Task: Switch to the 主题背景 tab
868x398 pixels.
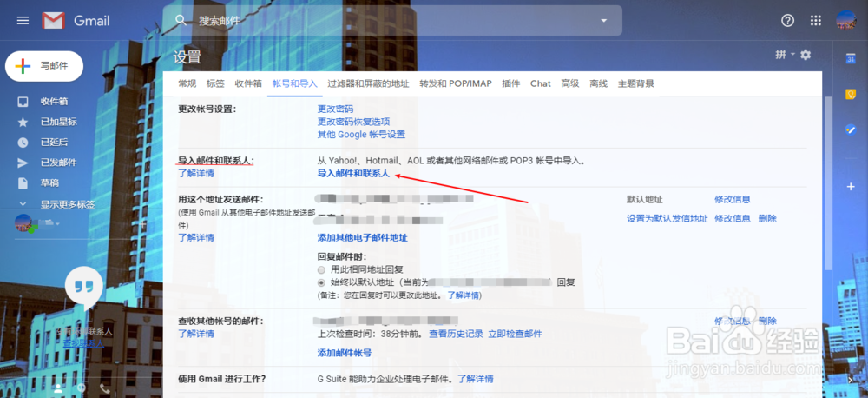Action: click(636, 83)
